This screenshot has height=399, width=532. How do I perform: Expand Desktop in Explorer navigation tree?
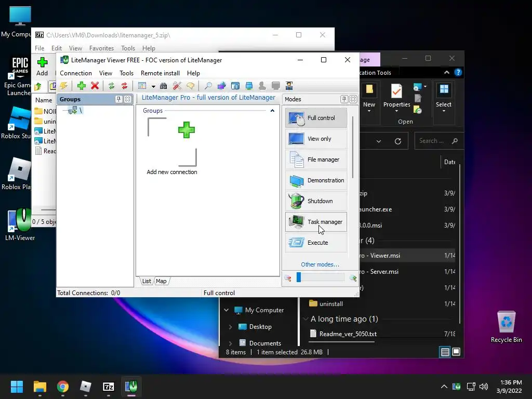tap(230, 327)
